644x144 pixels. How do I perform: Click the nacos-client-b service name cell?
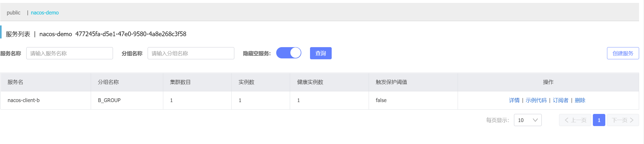coord(24,100)
